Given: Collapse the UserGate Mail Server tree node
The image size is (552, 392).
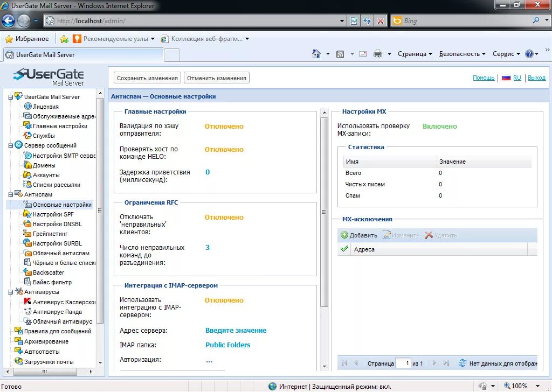Looking at the screenshot, I should pos(11,97).
